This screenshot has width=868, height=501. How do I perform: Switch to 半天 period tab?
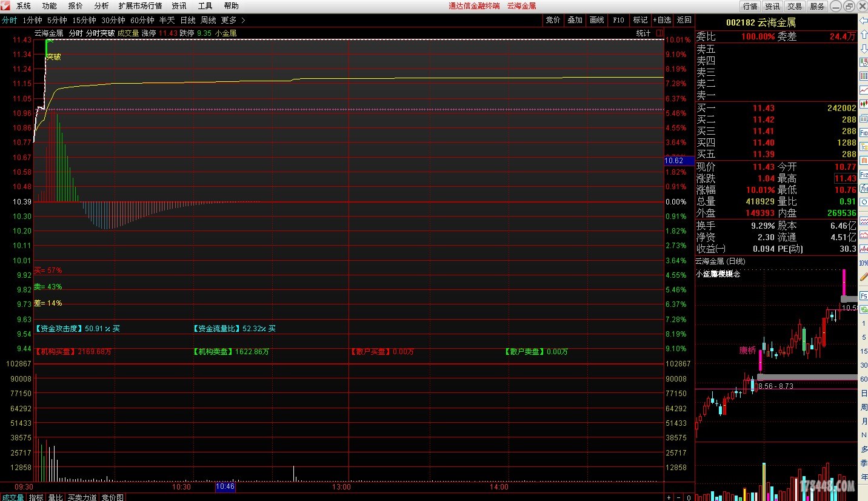tap(167, 20)
